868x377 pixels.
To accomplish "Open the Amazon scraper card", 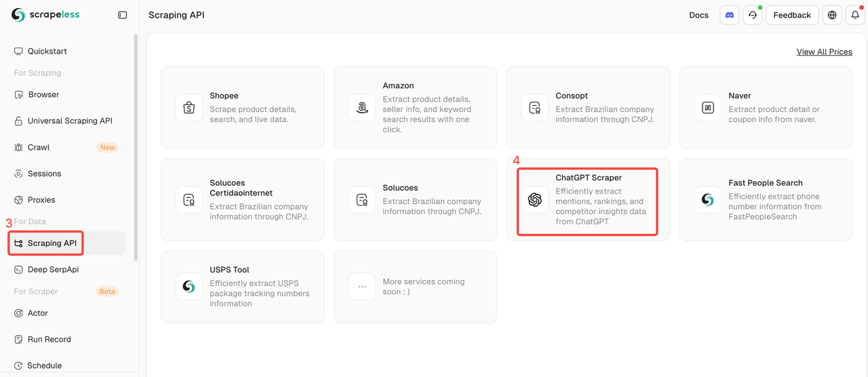I will 415,108.
